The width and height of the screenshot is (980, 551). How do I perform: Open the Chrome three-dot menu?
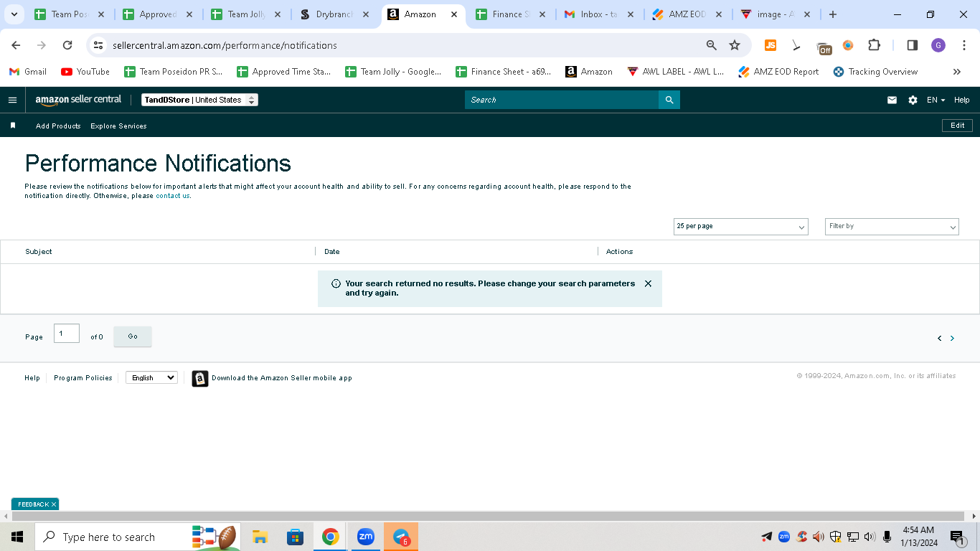pos(965,45)
